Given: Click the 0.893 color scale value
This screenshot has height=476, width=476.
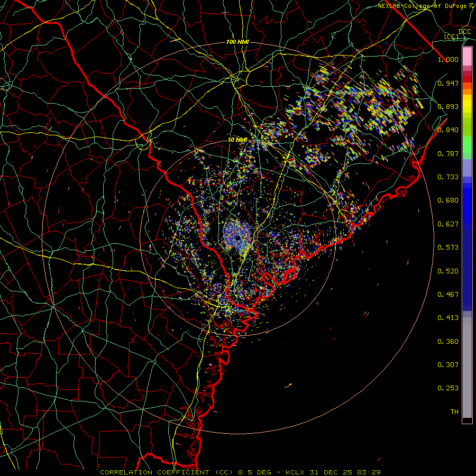Looking at the screenshot, I should (448, 106).
